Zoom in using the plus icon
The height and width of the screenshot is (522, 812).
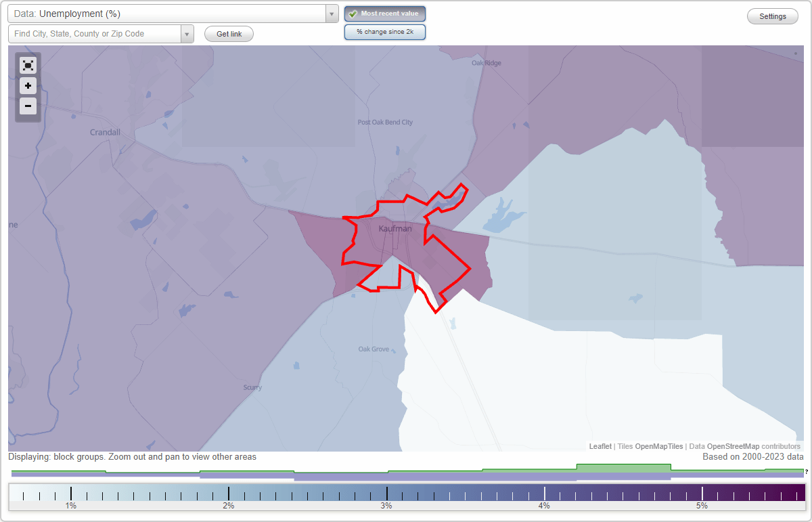(x=28, y=86)
